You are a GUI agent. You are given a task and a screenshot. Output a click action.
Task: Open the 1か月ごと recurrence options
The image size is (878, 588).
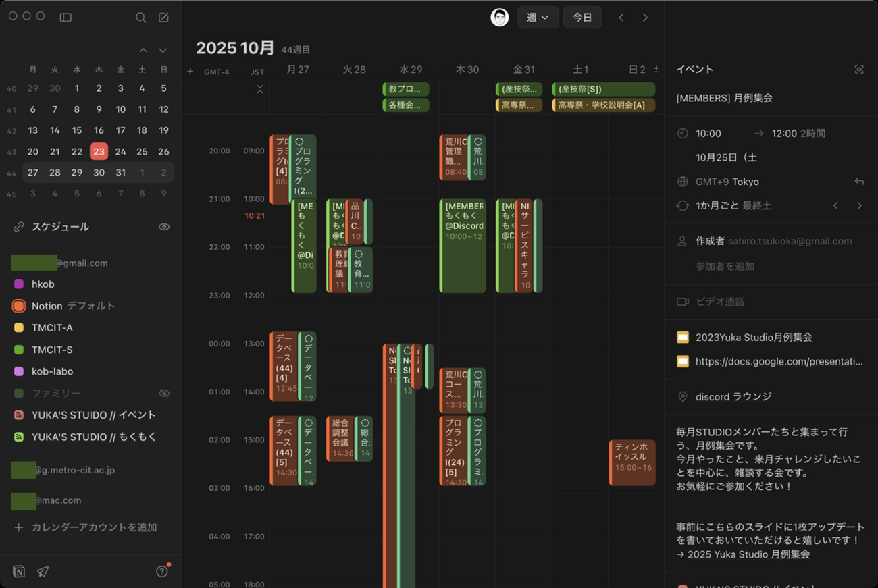(733, 206)
